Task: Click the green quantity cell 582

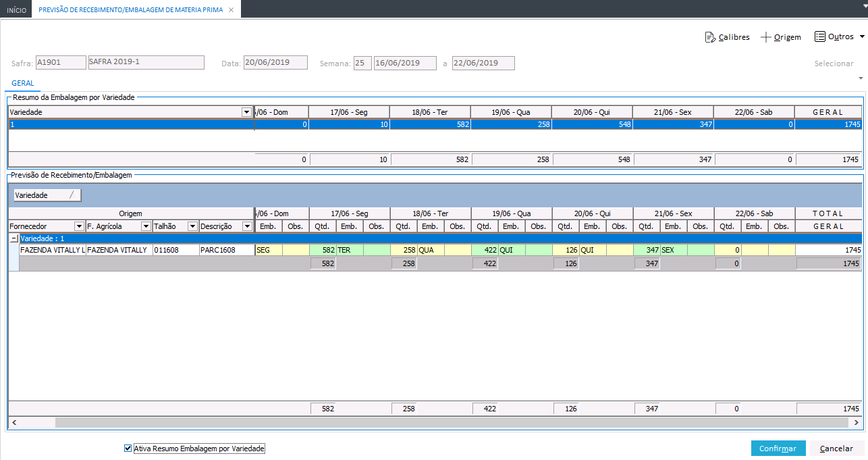Action: coord(323,250)
